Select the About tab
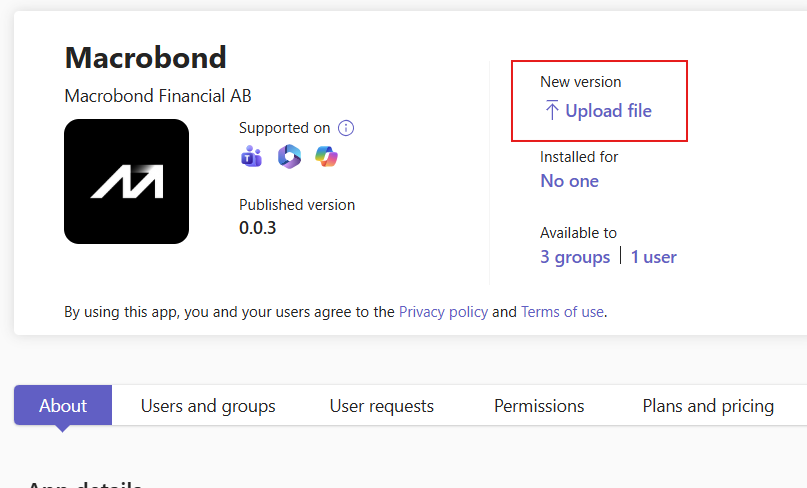This screenshot has width=807, height=488. 63,406
